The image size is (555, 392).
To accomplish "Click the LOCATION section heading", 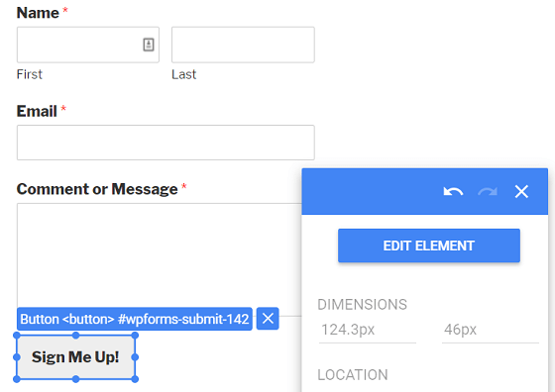I will [353, 375].
